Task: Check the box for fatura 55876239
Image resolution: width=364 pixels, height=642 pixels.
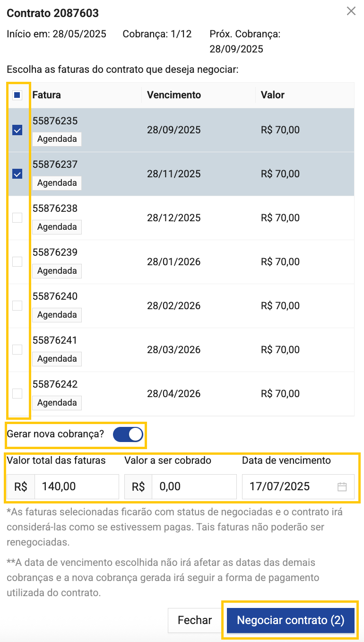Action: click(17, 262)
